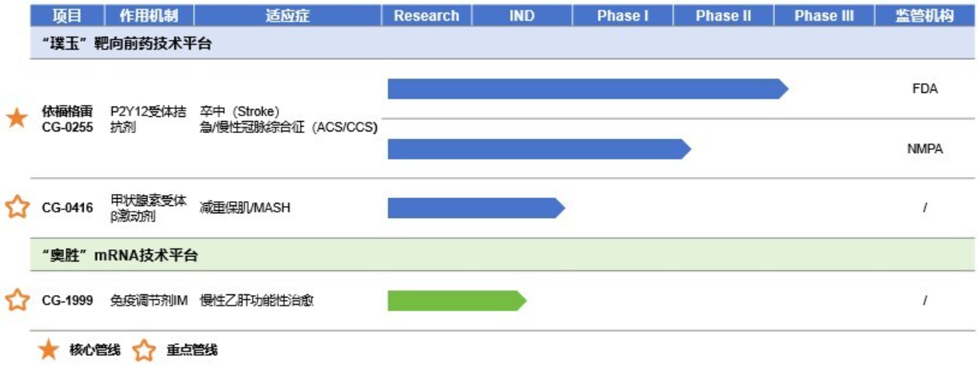Click the 适应症 column header

[x=287, y=16]
